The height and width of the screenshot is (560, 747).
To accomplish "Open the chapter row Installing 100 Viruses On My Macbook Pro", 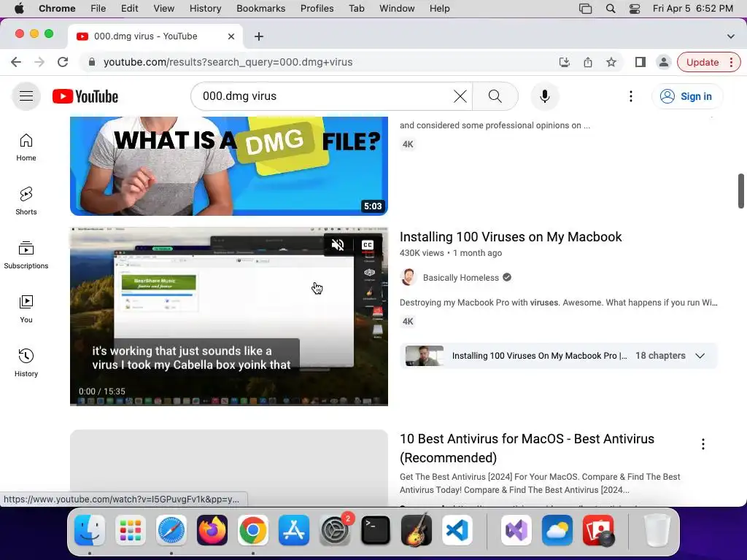I will [x=558, y=356].
